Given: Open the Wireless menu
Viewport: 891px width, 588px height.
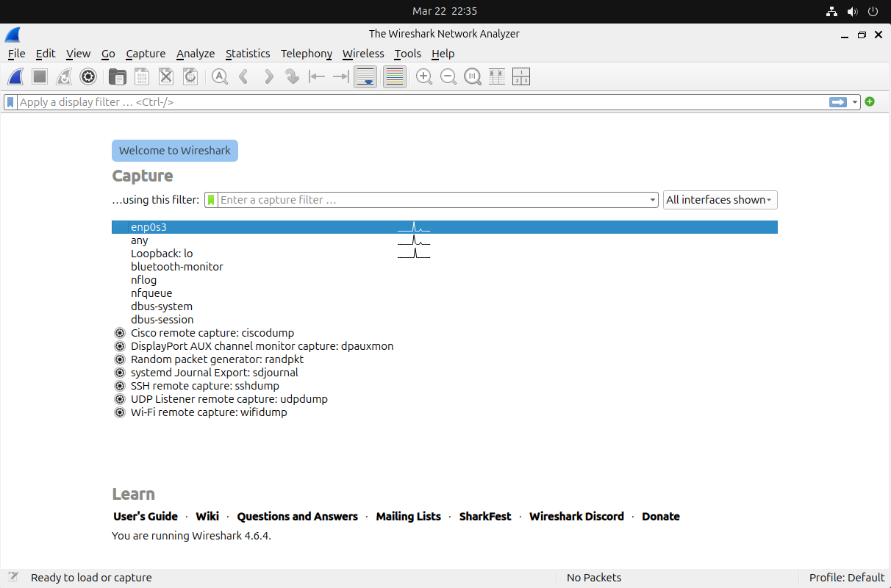Looking at the screenshot, I should click(363, 54).
